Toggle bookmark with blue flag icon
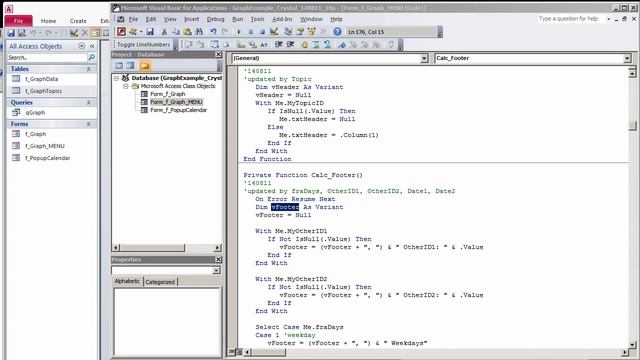This screenshot has width=640, height=360. click(342, 44)
